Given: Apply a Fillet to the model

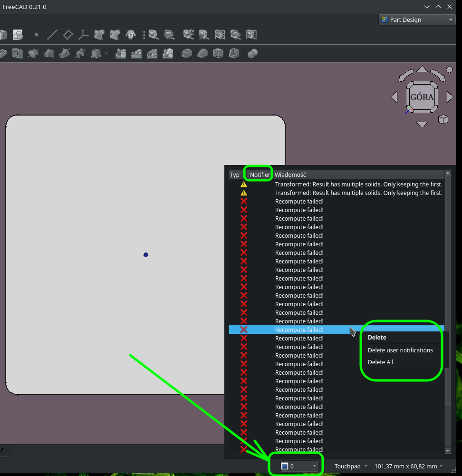Looking at the screenshot, I should 185,53.
